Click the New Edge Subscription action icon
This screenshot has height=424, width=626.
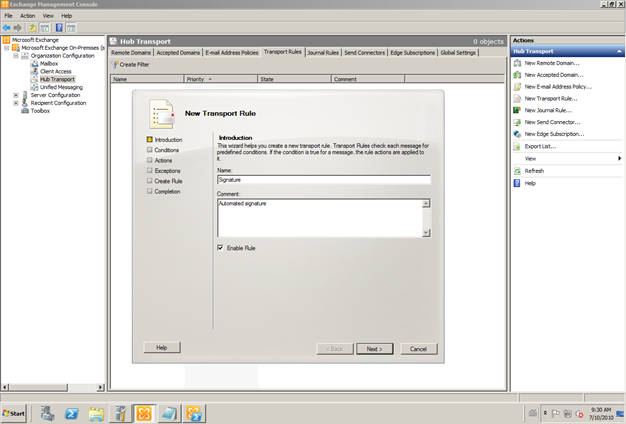click(517, 134)
